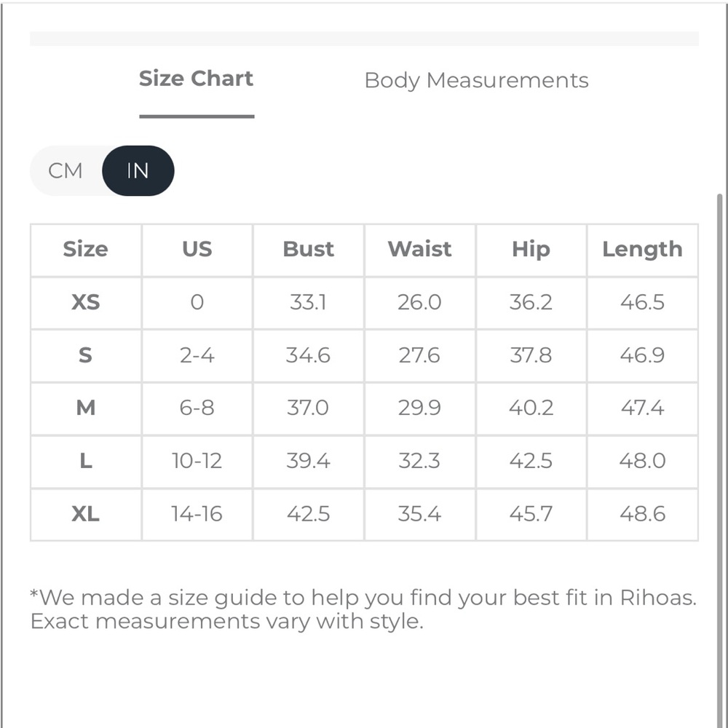Click the vertical scrollbar on the right
The image size is (728, 728).
tap(720, 459)
